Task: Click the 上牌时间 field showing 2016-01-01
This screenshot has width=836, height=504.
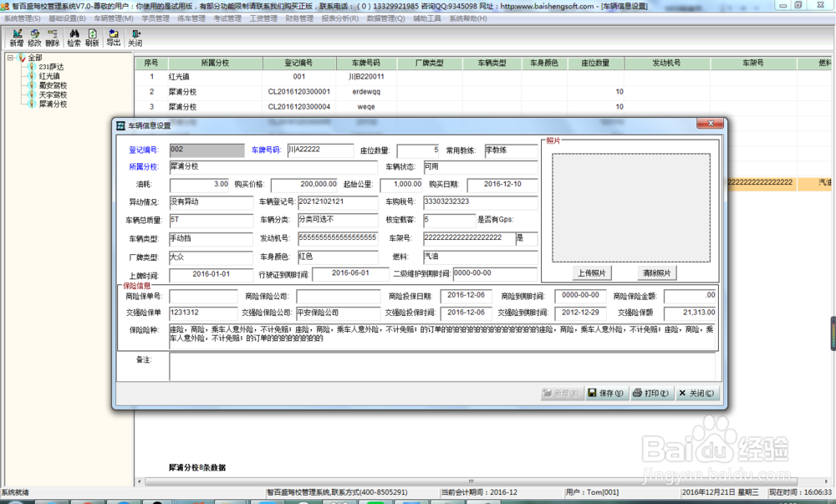Action: [x=212, y=274]
